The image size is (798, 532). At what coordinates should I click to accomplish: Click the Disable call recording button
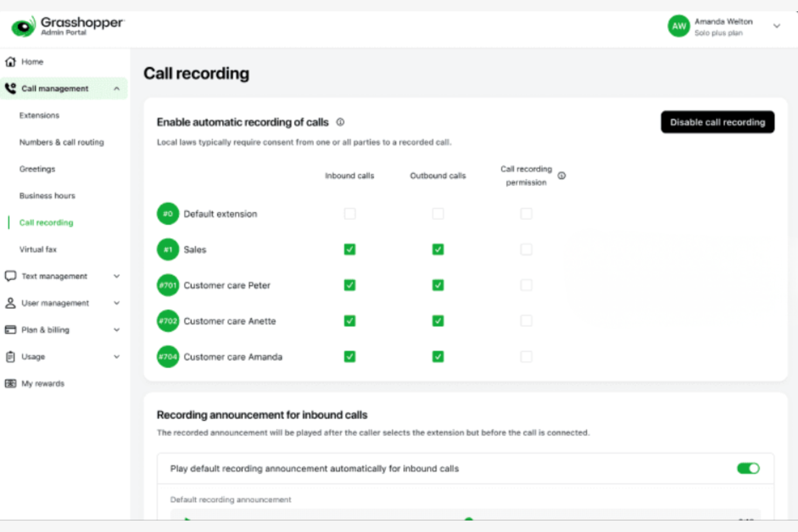[717, 122]
